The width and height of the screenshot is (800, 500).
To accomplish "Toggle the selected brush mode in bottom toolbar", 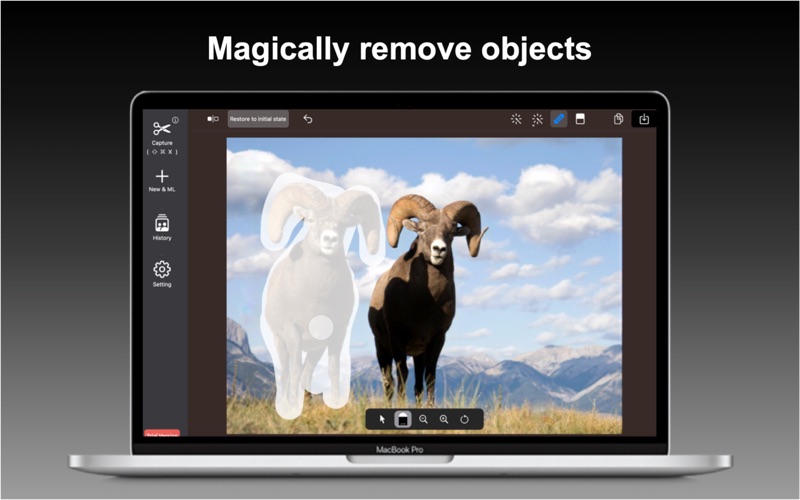I will (403, 419).
